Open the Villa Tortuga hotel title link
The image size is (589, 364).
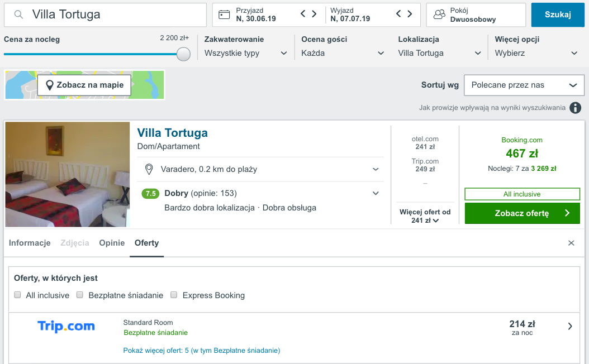coord(173,133)
